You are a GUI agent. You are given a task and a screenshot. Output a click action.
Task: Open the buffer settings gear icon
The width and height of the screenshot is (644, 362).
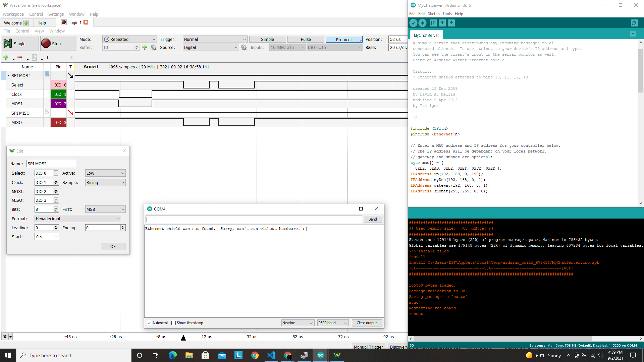[x=154, y=48]
